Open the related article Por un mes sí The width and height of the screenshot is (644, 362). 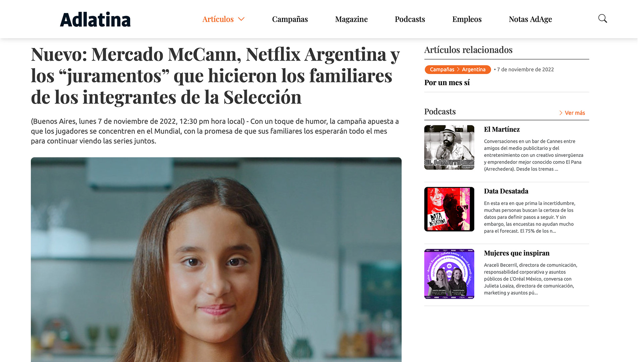tap(447, 82)
